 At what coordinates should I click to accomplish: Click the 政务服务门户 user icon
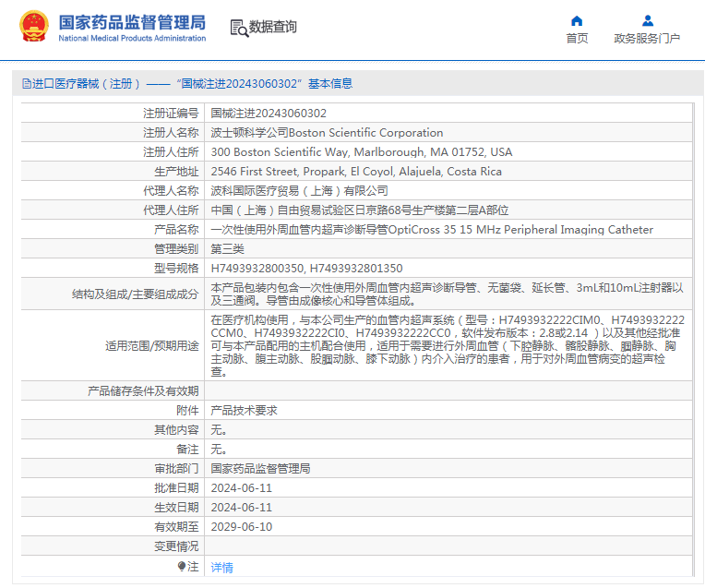[x=648, y=20]
